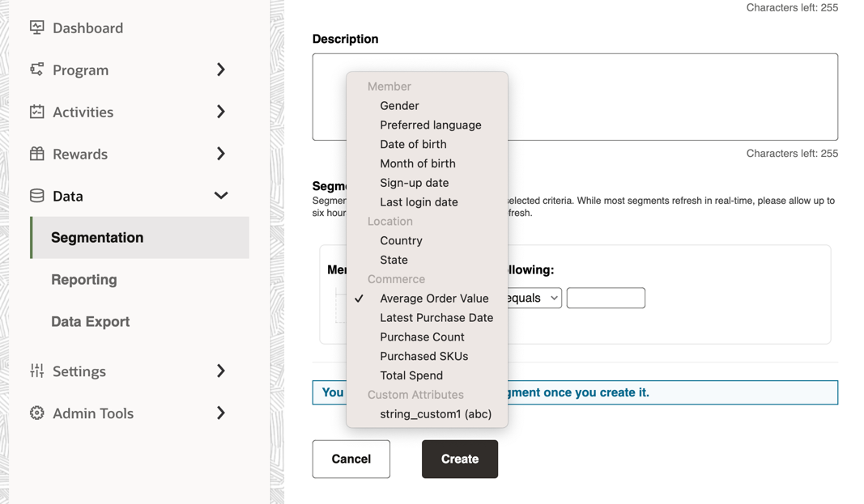Click the Program label in sidebar

80,70
